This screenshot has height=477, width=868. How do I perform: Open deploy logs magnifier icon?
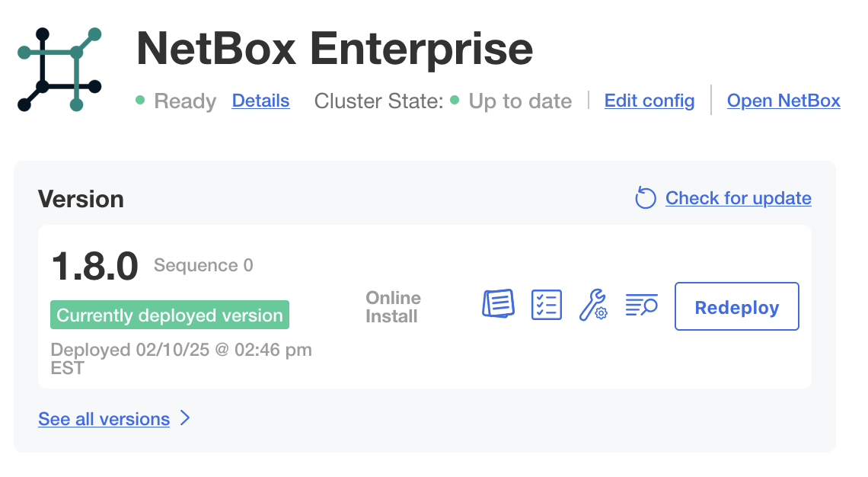641,306
